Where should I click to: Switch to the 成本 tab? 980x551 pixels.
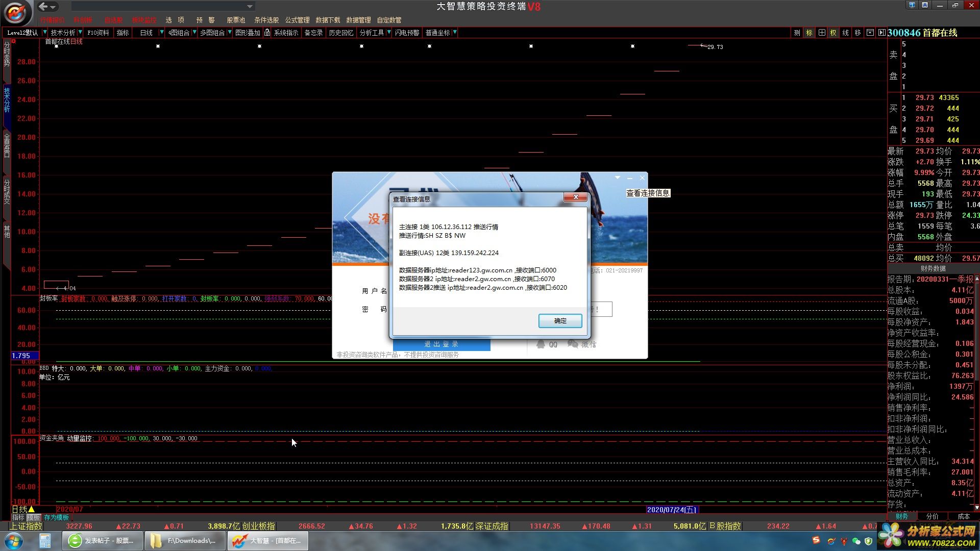963,516
